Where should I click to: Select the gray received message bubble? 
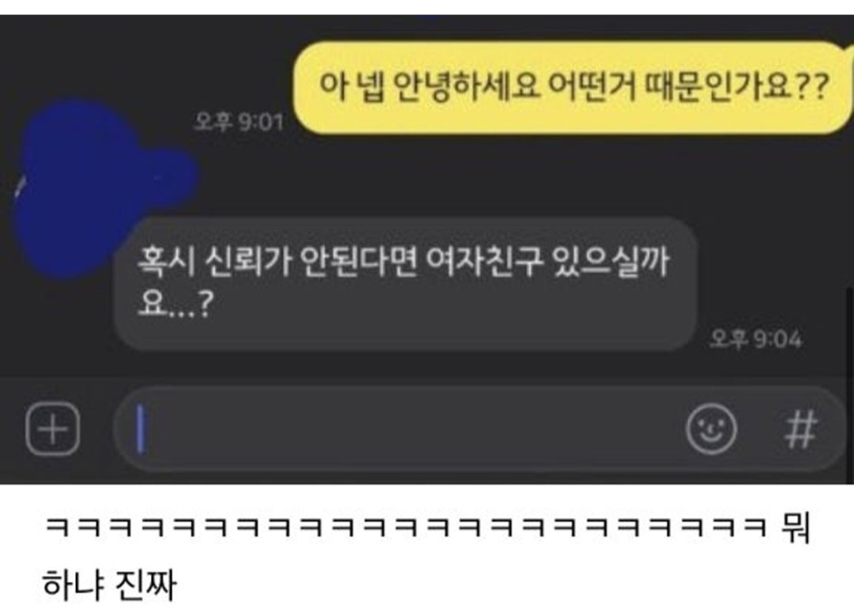point(406,283)
